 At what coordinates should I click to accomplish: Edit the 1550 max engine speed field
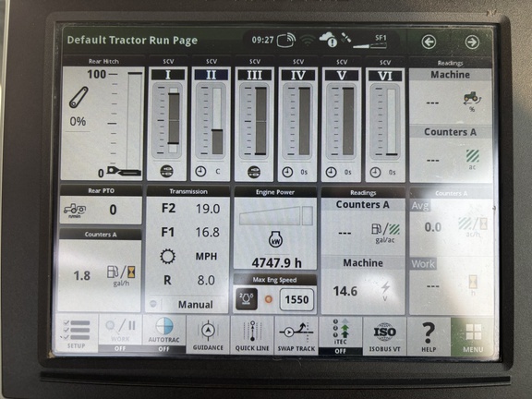[x=296, y=299]
